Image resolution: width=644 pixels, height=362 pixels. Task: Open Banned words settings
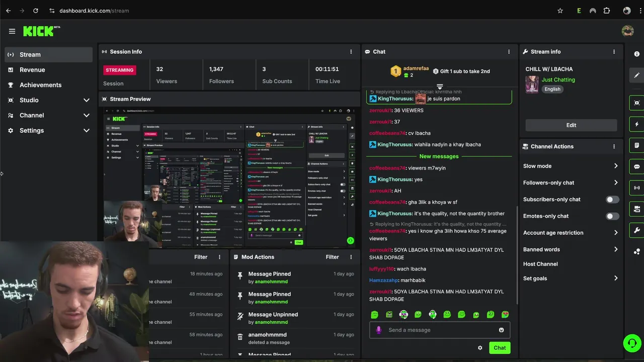[x=571, y=249]
